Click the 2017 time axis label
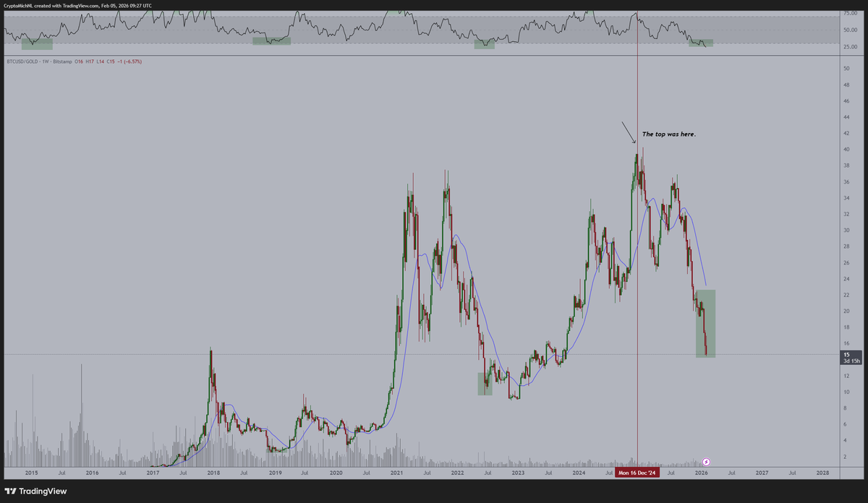This screenshot has height=503, width=868. tap(153, 473)
